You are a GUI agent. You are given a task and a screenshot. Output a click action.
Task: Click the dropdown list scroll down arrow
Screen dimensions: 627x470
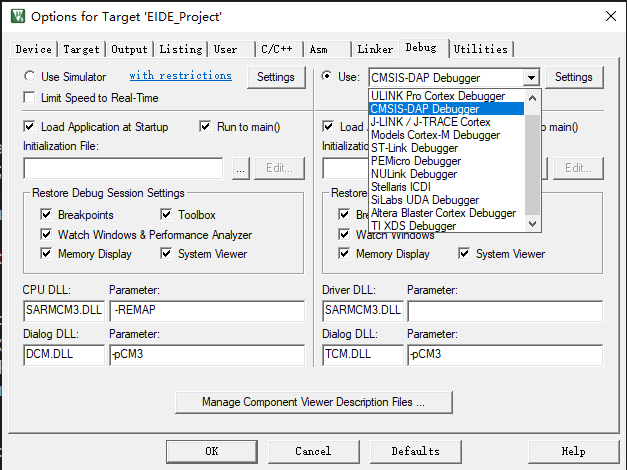point(532,224)
